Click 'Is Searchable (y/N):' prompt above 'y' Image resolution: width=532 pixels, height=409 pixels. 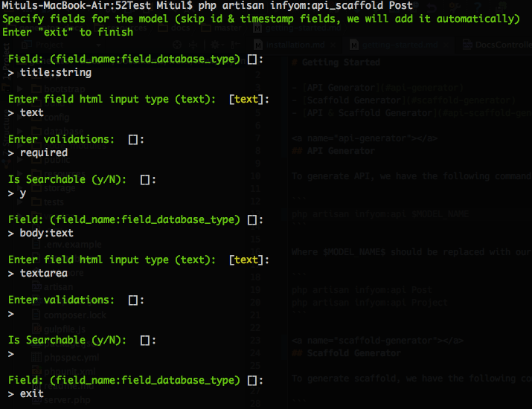82,179
